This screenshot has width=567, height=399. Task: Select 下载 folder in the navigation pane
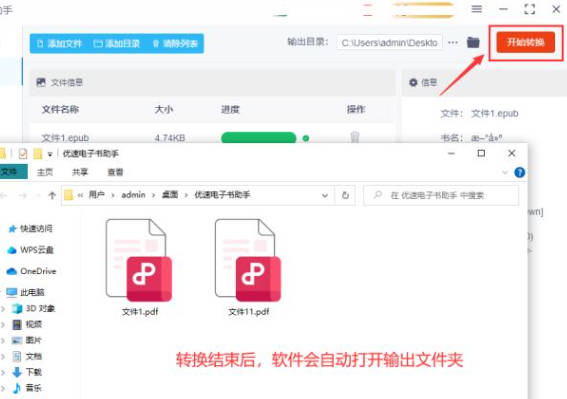[x=27, y=372]
